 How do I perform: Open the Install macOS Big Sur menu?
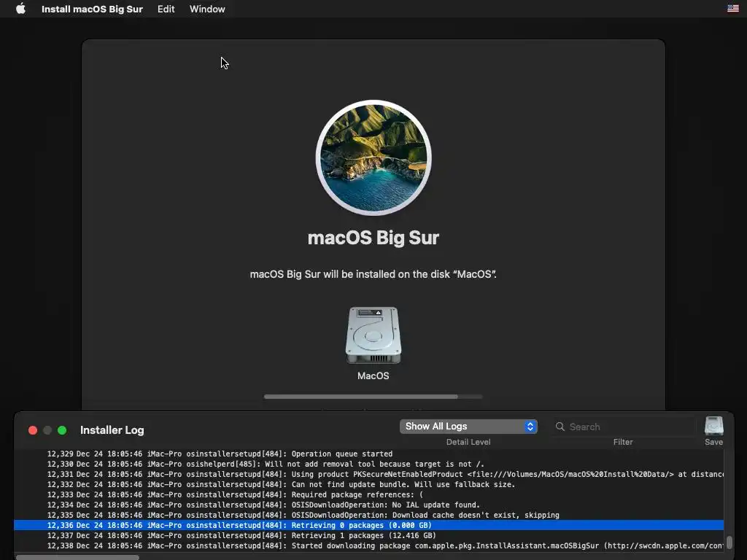(x=92, y=9)
